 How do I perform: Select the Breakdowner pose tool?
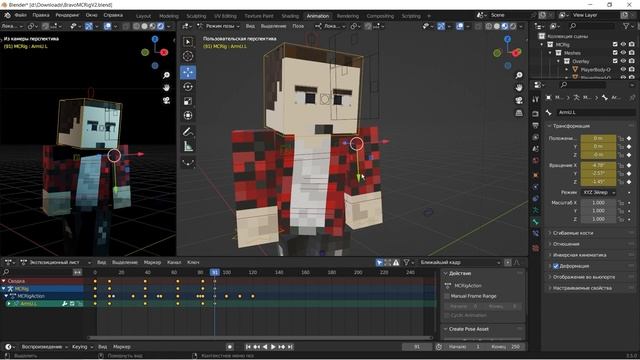tap(188, 162)
